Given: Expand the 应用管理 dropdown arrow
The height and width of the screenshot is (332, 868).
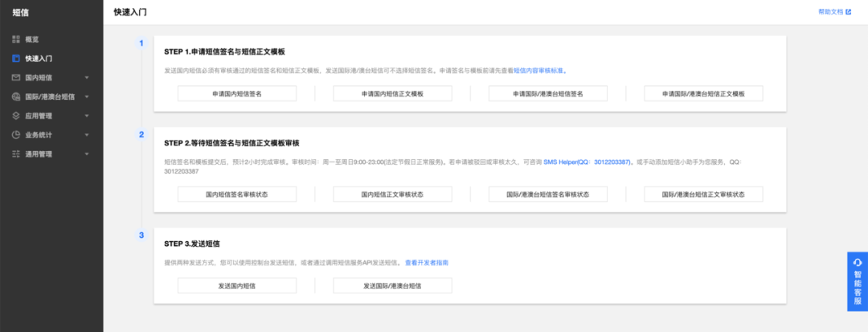Looking at the screenshot, I should 87,116.
